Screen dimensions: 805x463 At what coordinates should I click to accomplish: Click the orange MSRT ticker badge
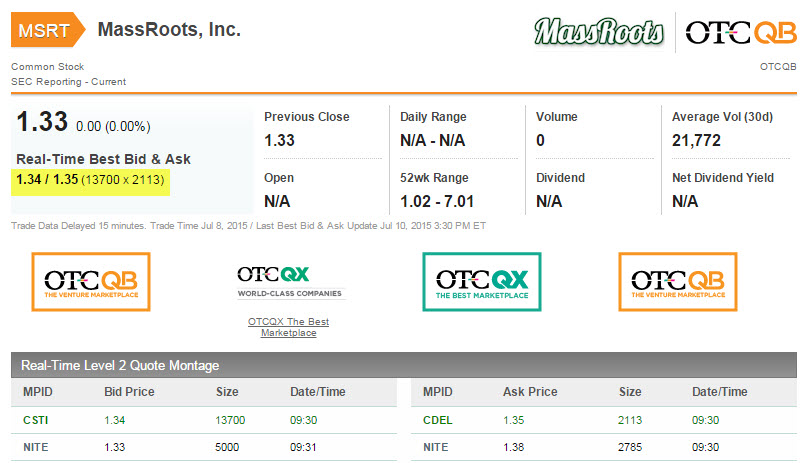(47, 31)
